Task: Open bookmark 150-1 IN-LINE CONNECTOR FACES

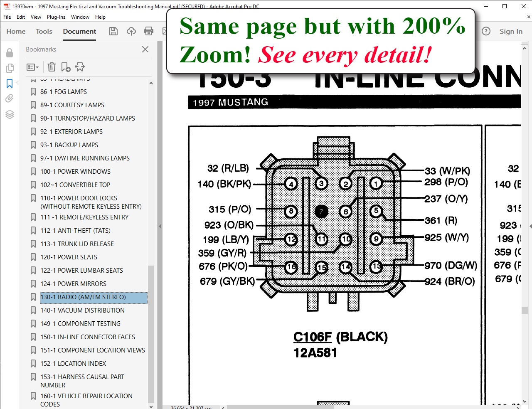Action: pyautogui.click(x=88, y=337)
